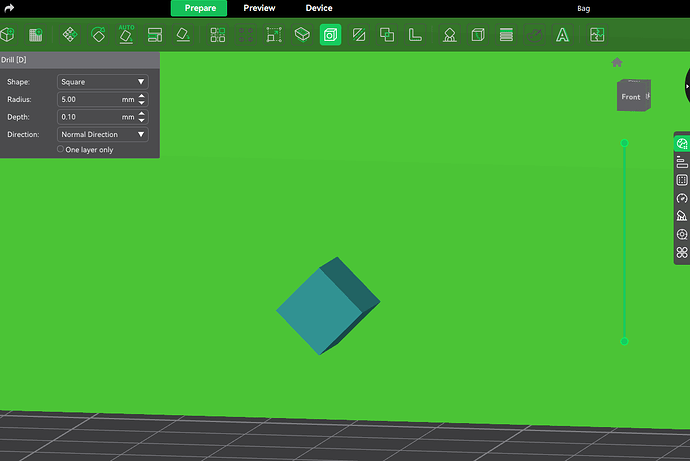Image resolution: width=690 pixels, height=461 pixels.
Task: Click the highlighted top right-sidebar icon
Action: point(682,143)
